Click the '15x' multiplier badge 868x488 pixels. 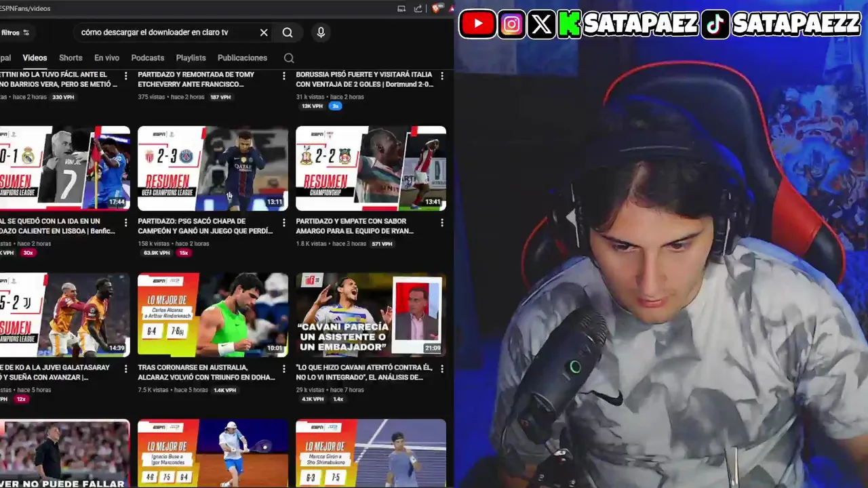point(183,253)
